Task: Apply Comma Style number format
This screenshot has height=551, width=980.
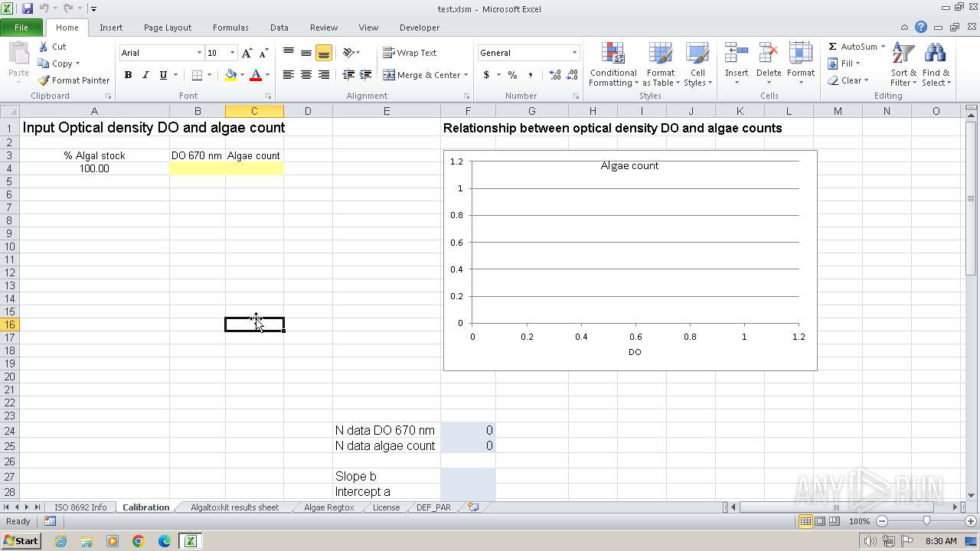Action: click(530, 75)
